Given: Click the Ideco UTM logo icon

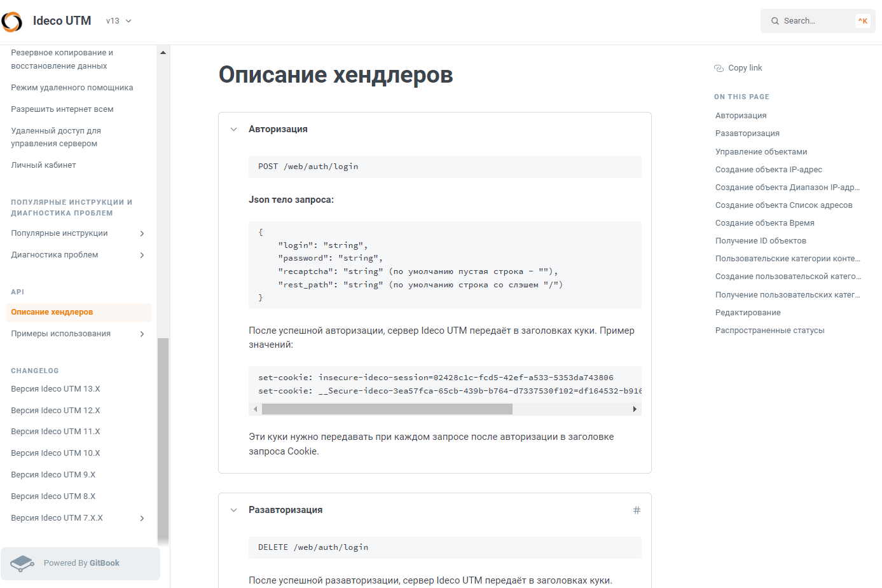Looking at the screenshot, I should coord(12,22).
